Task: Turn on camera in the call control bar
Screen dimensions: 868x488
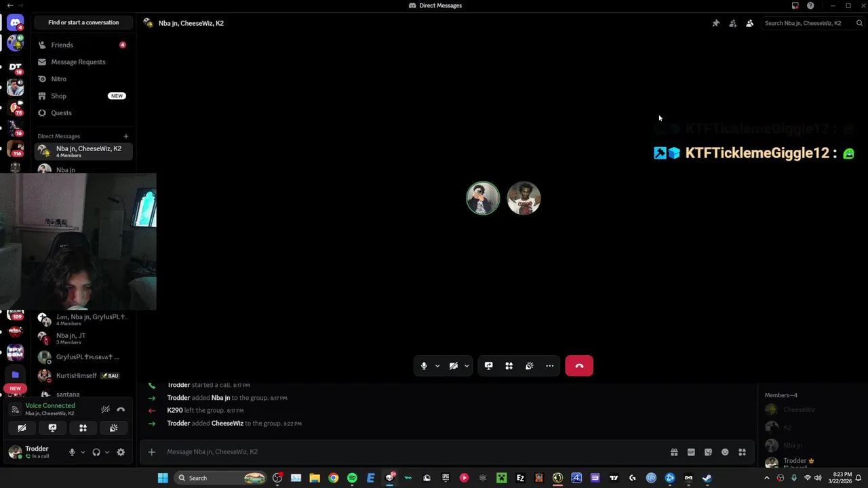Action: click(453, 366)
